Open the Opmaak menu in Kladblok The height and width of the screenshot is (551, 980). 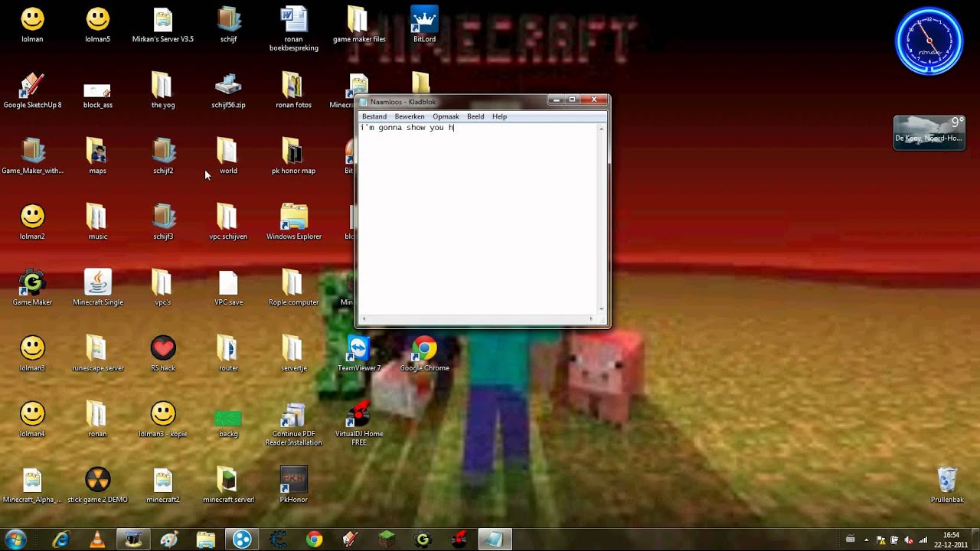click(x=446, y=116)
